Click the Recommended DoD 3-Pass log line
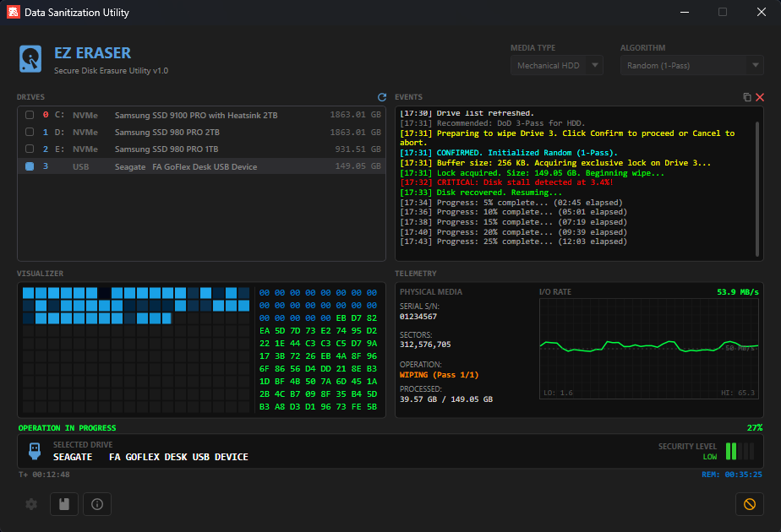This screenshot has width=781, height=532. point(492,123)
